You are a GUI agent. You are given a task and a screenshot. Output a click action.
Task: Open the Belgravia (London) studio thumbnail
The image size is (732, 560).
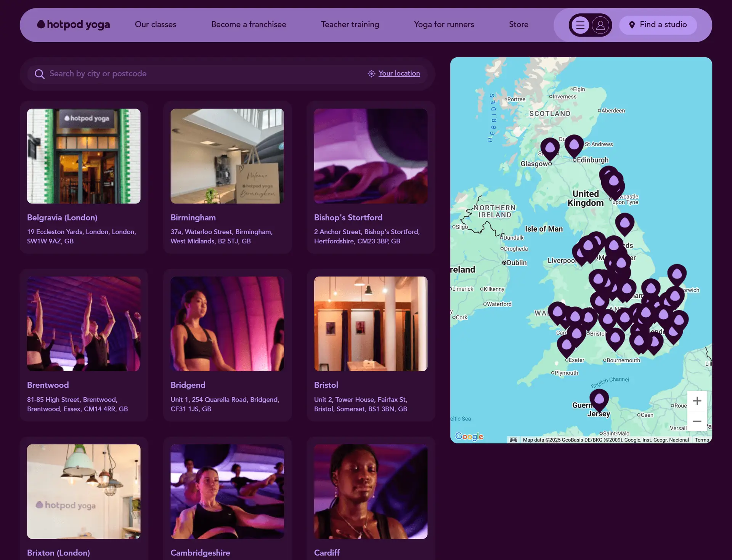84,156
